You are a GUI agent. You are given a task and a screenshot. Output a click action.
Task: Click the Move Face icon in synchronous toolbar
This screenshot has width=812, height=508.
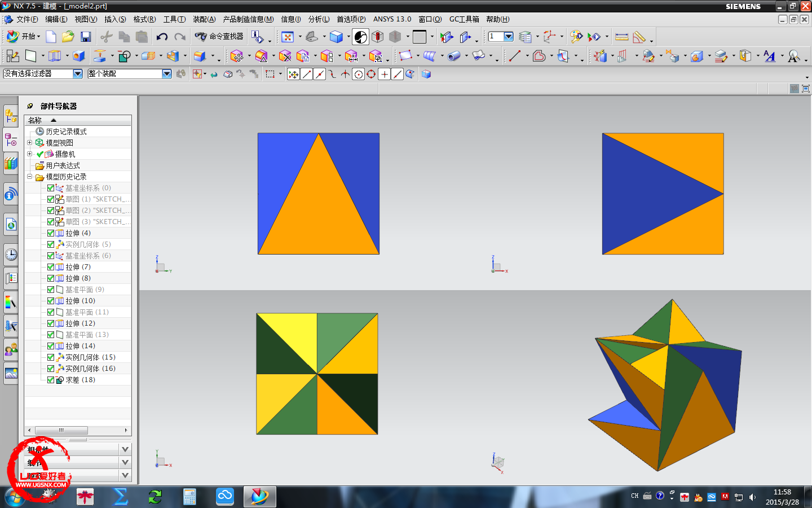pos(237,56)
